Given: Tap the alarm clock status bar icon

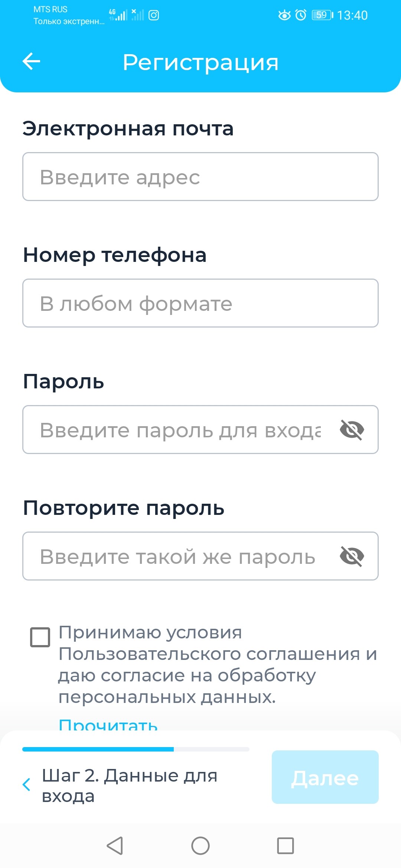Looking at the screenshot, I should (x=301, y=15).
